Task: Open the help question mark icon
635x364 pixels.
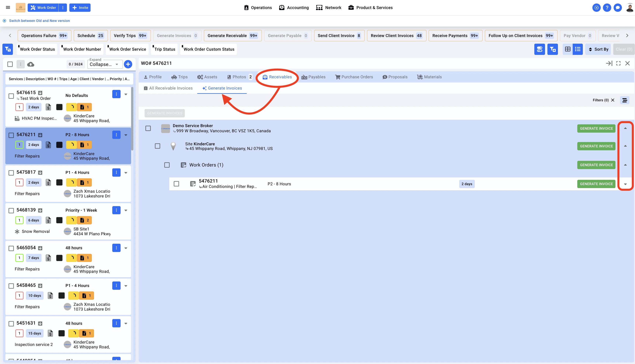Action: click(607, 8)
